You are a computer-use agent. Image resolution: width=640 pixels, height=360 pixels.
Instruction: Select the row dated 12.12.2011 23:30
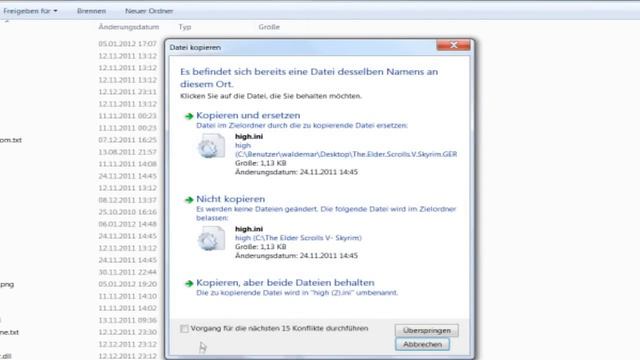point(127,332)
